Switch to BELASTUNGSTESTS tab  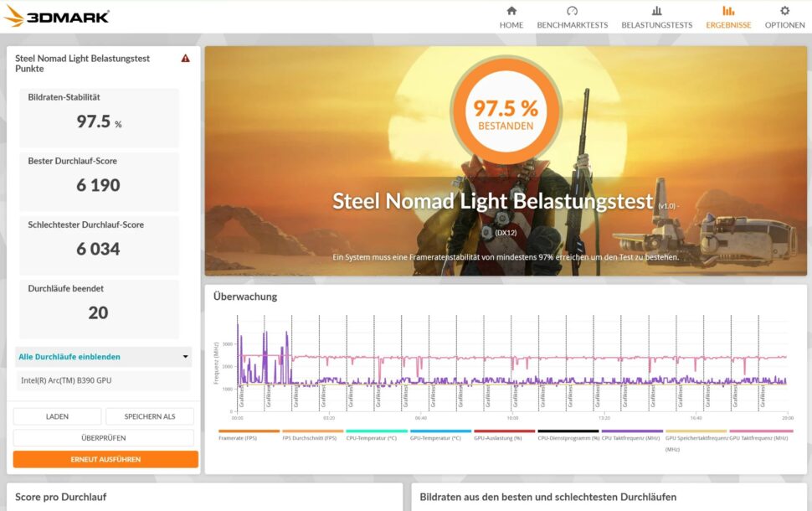point(656,25)
